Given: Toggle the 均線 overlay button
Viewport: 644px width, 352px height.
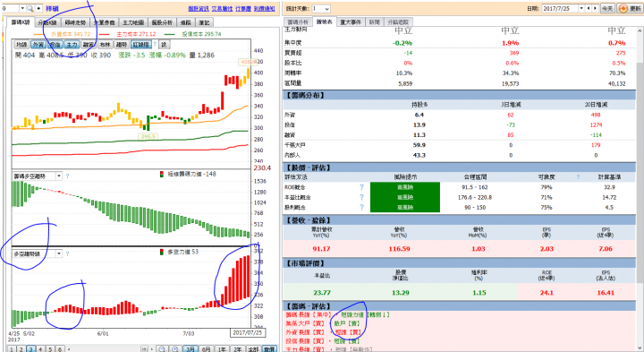Looking at the screenshot, I should (x=21, y=45).
